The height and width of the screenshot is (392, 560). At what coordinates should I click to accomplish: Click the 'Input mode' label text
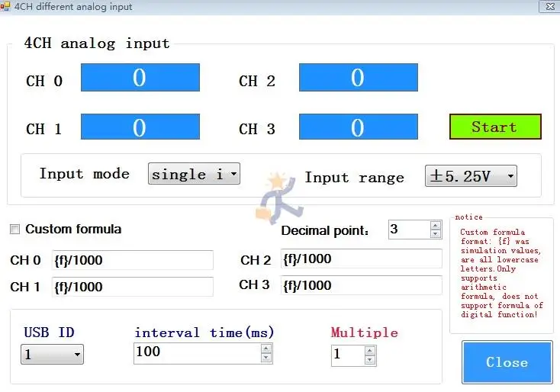coord(84,174)
